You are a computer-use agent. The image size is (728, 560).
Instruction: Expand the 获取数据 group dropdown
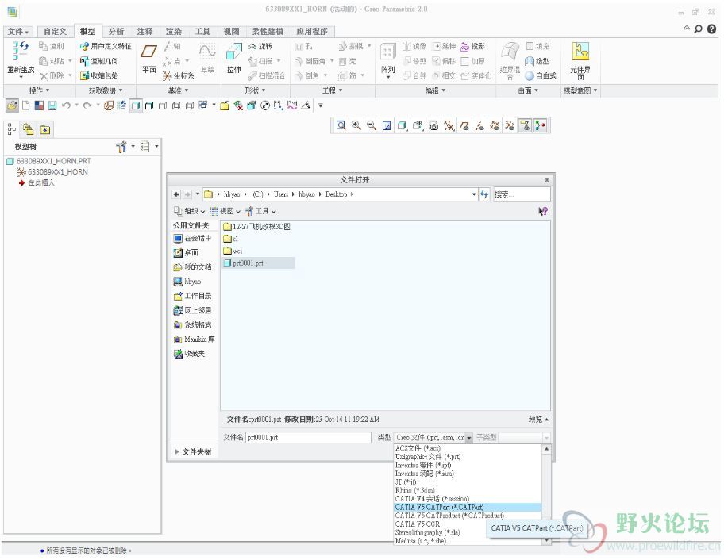[x=106, y=90]
